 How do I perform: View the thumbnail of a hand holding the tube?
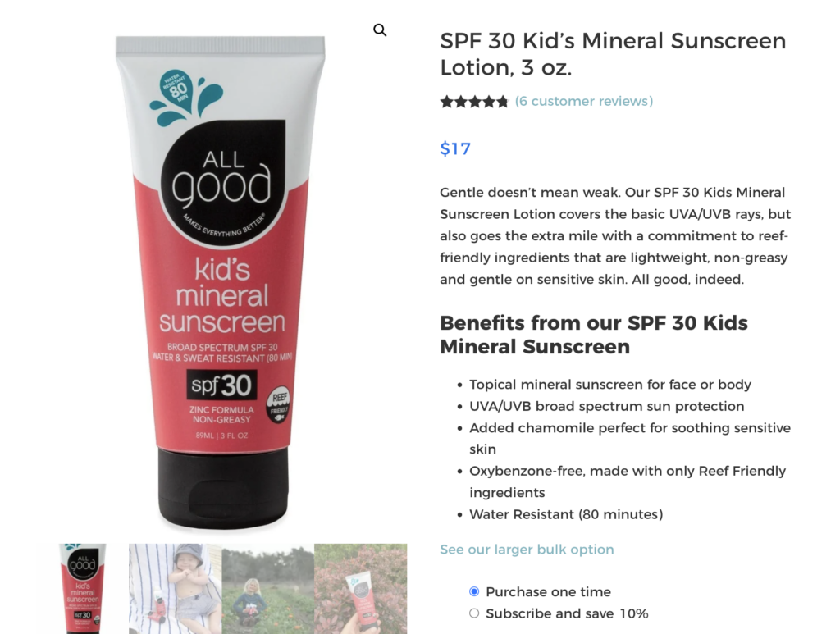point(361,589)
